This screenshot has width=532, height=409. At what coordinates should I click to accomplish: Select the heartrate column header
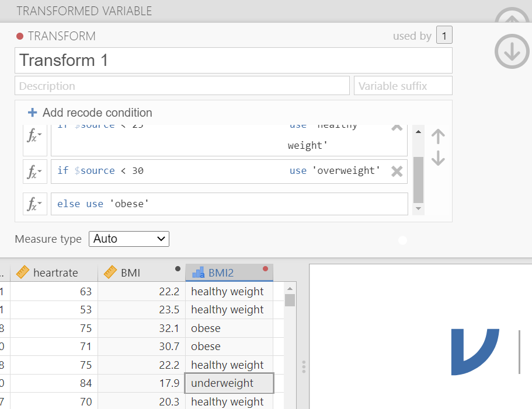tap(55, 272)
